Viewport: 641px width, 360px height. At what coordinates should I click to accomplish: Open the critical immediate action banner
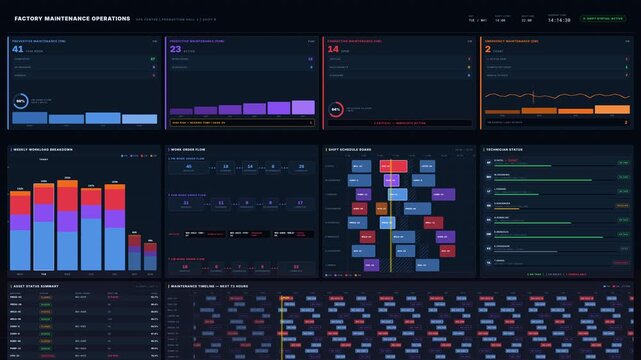tap(399, 123)
